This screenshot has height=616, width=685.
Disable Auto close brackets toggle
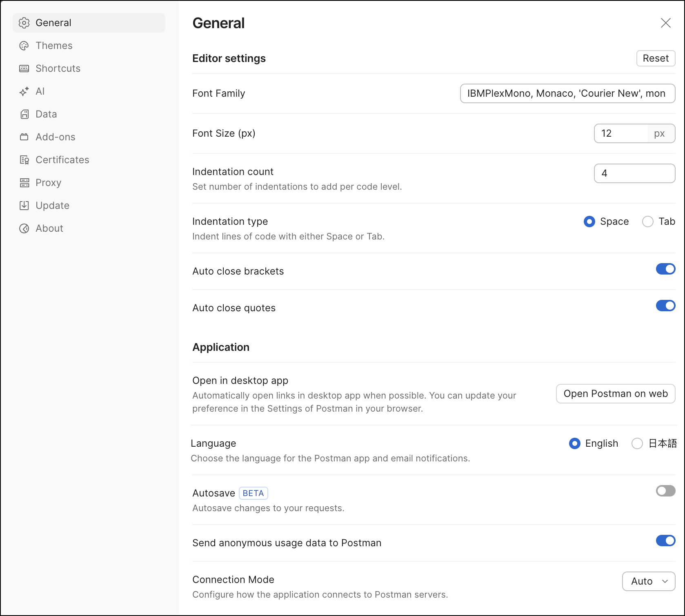point(665,269)
